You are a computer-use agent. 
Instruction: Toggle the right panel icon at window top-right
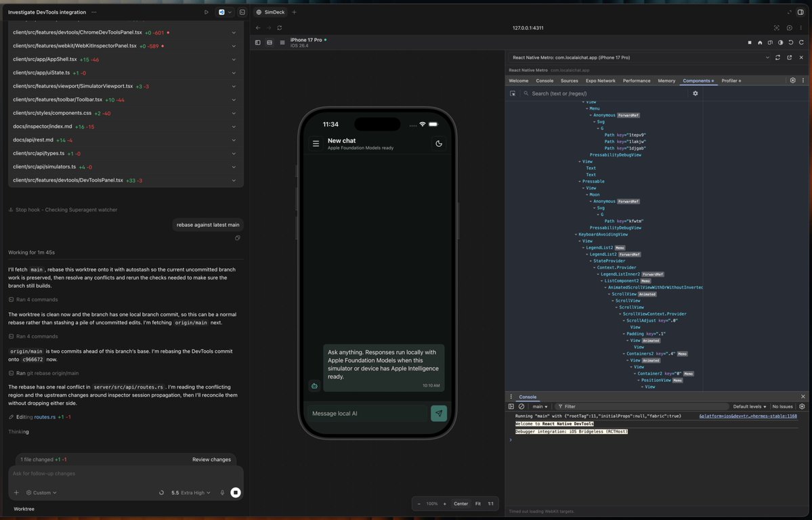coord(800,12)
